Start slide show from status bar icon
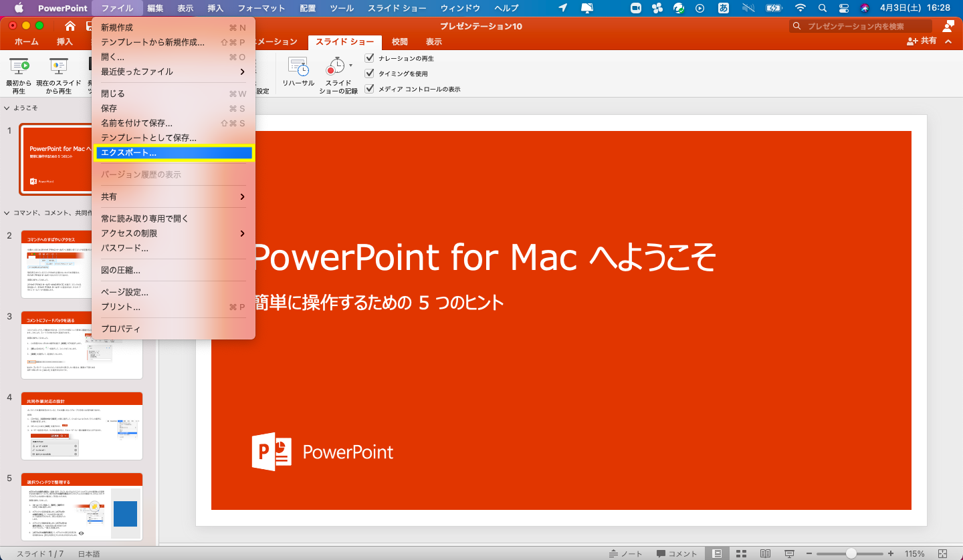The image size is (963, 560). click(790, 554)
